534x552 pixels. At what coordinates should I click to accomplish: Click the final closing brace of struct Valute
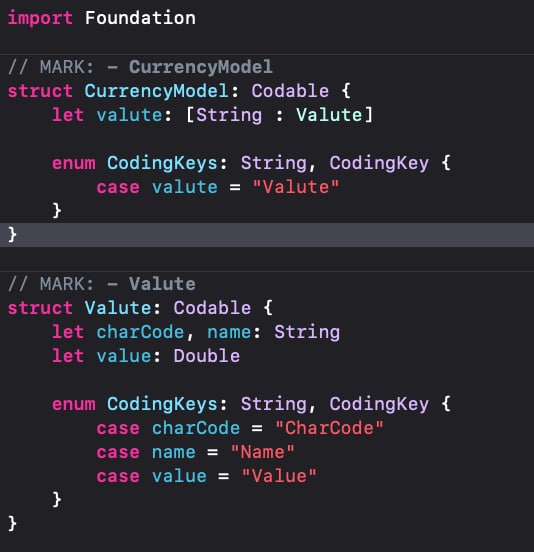tap(12, 524)
